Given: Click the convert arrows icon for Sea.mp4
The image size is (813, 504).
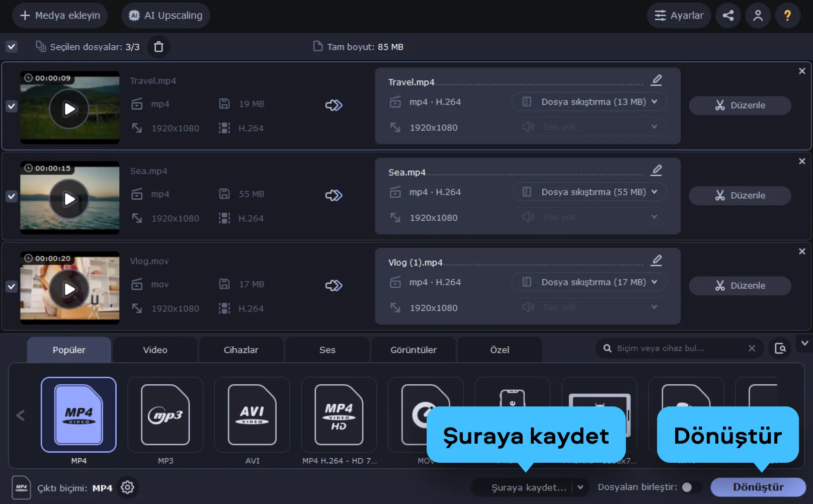Looking at the screenshot, I should (334, 195).
